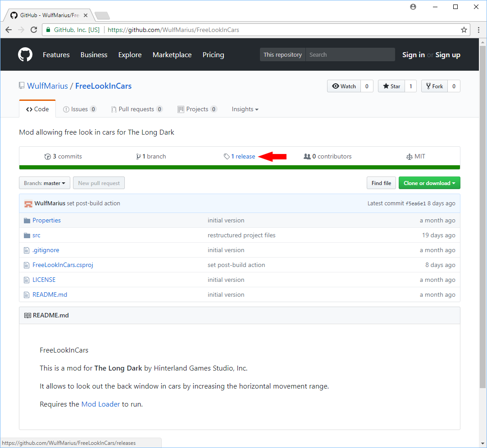Open the src folder
487x448 pixels.
coord(36,235)
